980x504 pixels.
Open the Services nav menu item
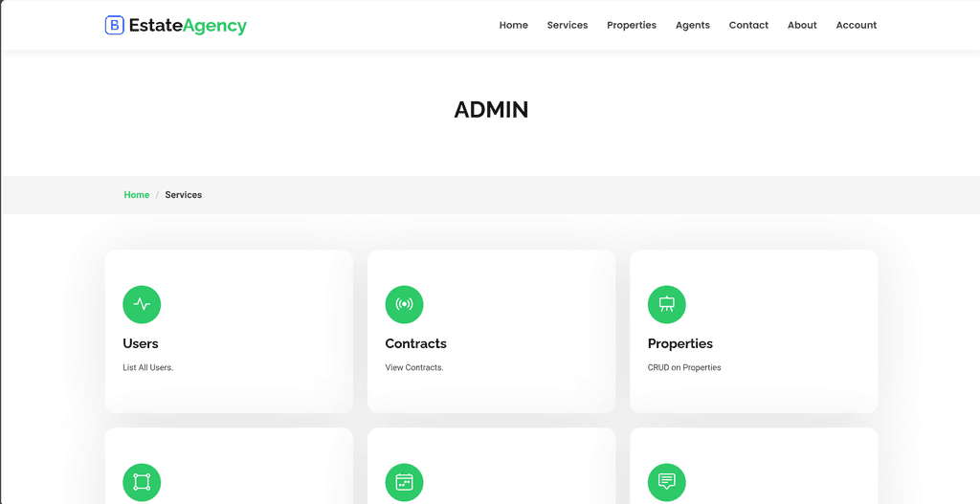[x=568, y=25]
